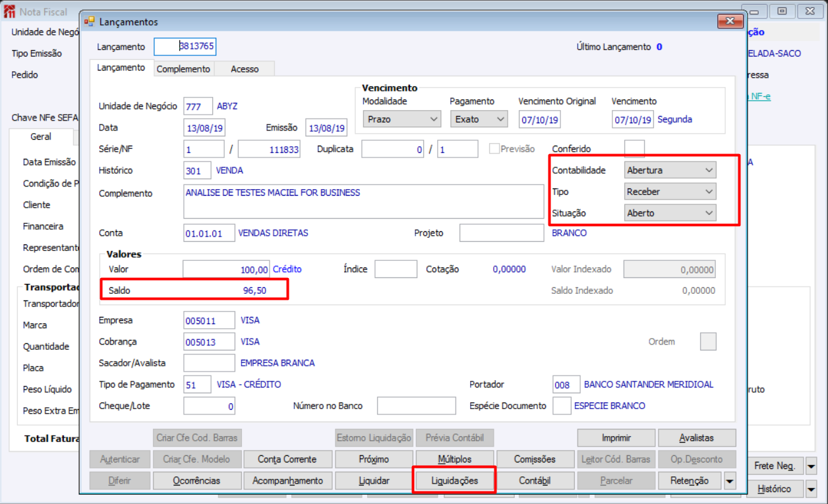Click the Valor field 100,00

click(227, 269)
